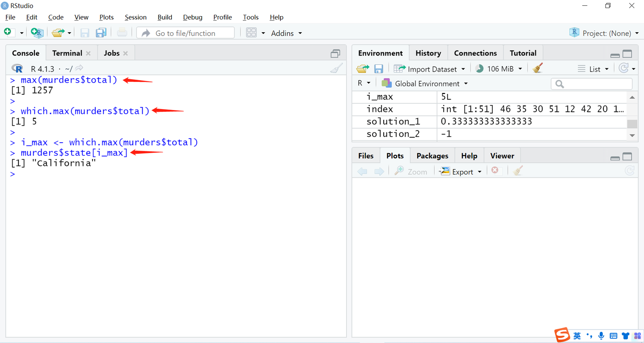Screen dimensions: 644x343
Task: Open the List view mode dropdown
Action: click(x=593, y=69)
